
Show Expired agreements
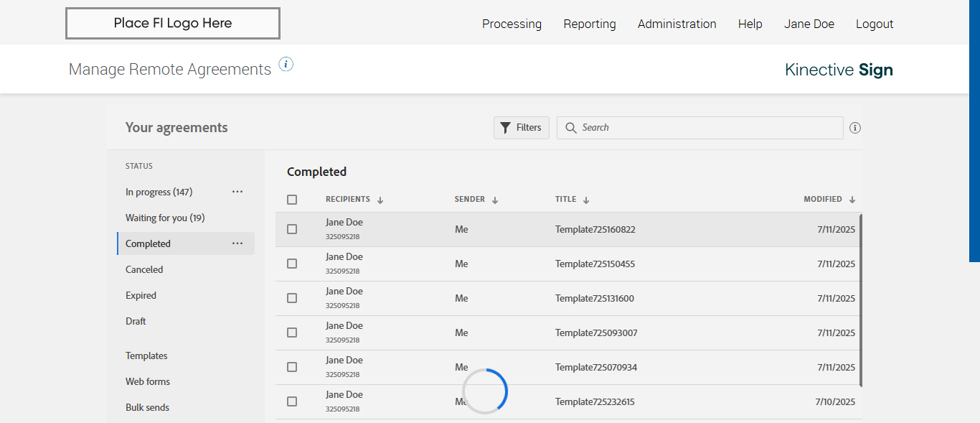pos(141,295)
